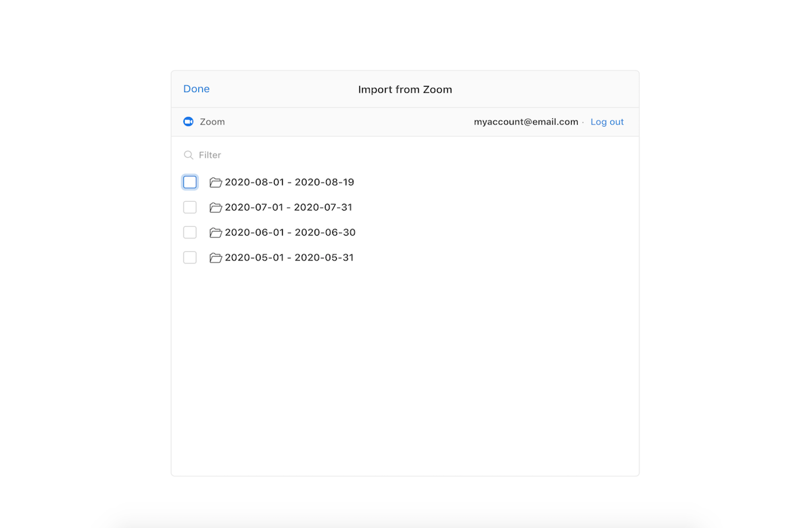Viewport: 812px width, 528px height.
Task: Click the Zoom service label
Action: (x=212, y=122)
